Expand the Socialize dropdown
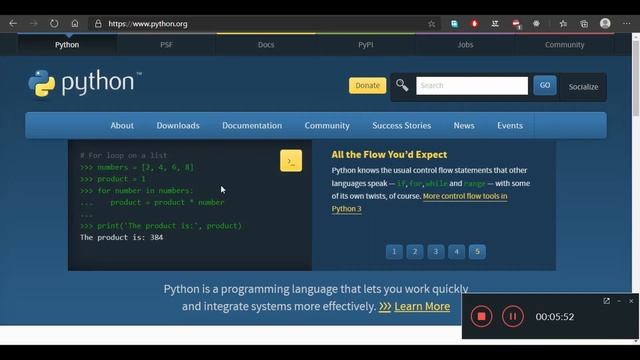The width and height of the screenshot is (640, 360). pyautogui.click(x=583, y=87)
